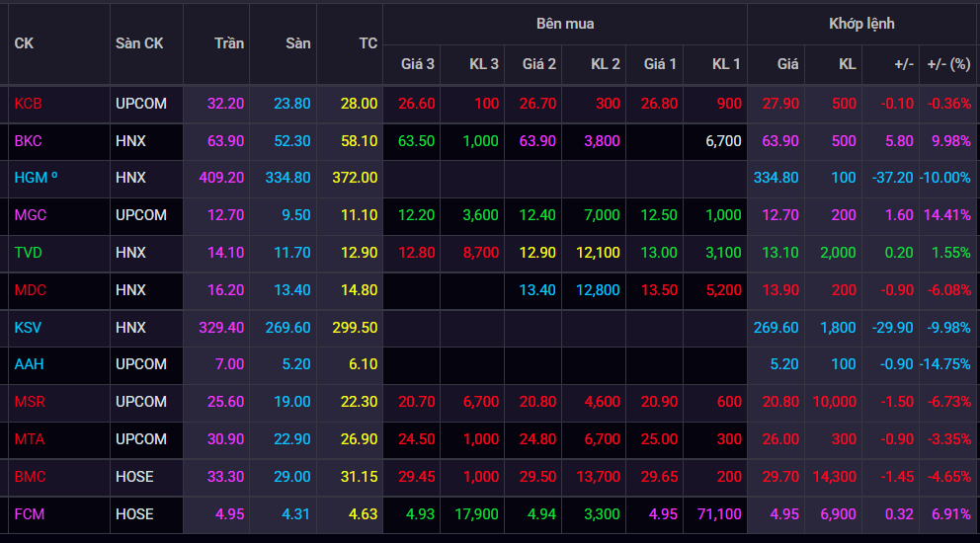Click the BMC stock symbol
This screenshot has height=543, width=980.
[30, 477]
